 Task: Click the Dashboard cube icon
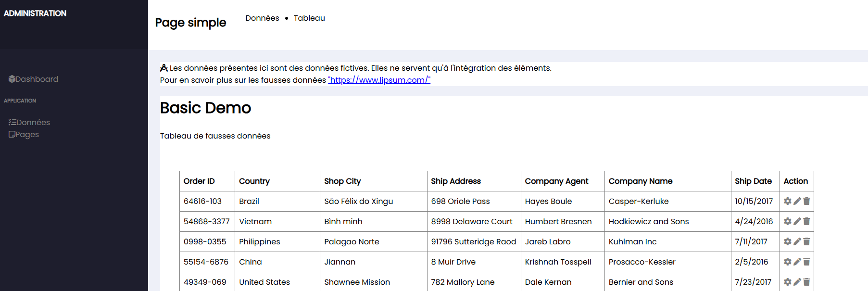point(12,79)
